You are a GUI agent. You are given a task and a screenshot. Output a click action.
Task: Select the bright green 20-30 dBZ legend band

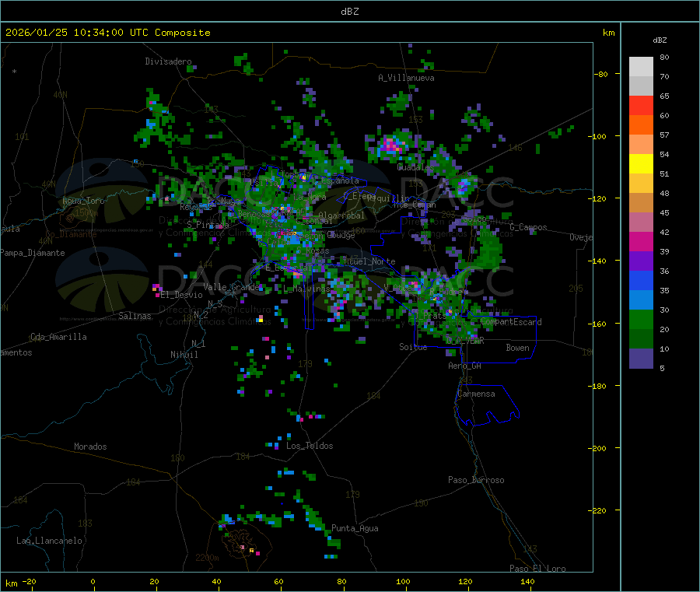point(641,320)
